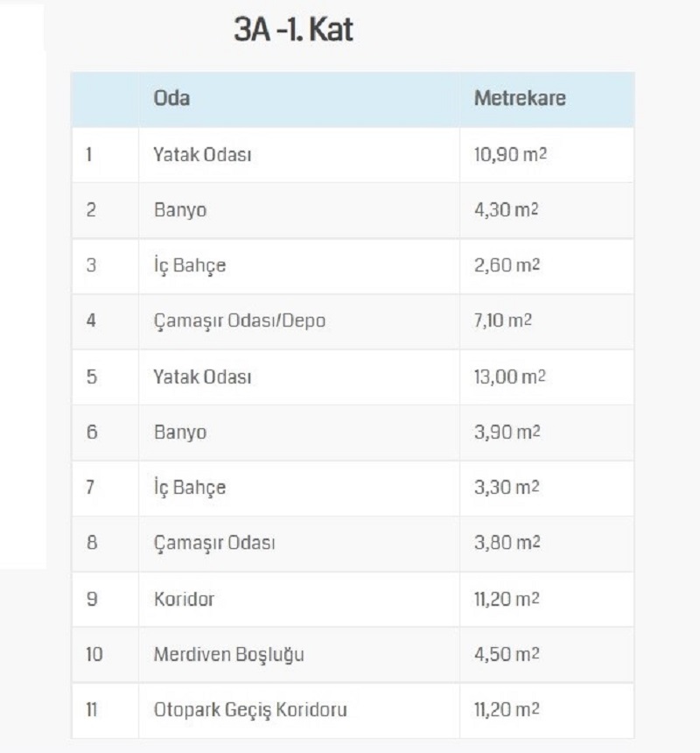Click 'Çamaşır Odası/Depo' room name
Viewport: 700px width, 753px height.
point(240,320)
